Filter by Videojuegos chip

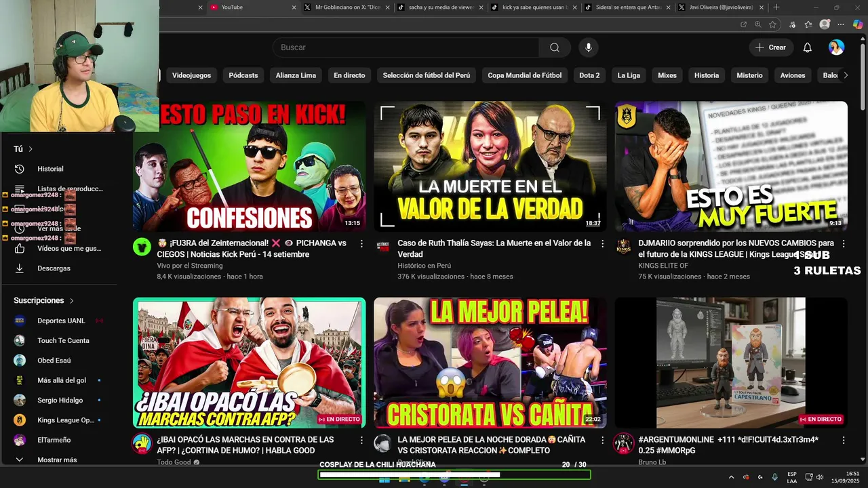coord(191,75)
